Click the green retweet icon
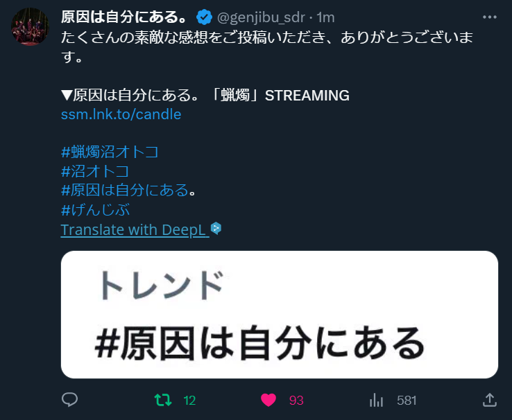This screenshot has height=420, width=512. (163, 400)
